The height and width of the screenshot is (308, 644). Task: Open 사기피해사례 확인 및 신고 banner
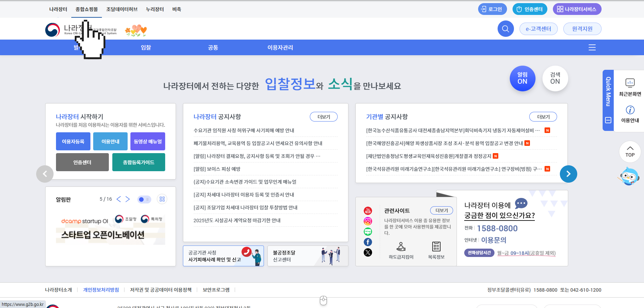click(223, 256)
